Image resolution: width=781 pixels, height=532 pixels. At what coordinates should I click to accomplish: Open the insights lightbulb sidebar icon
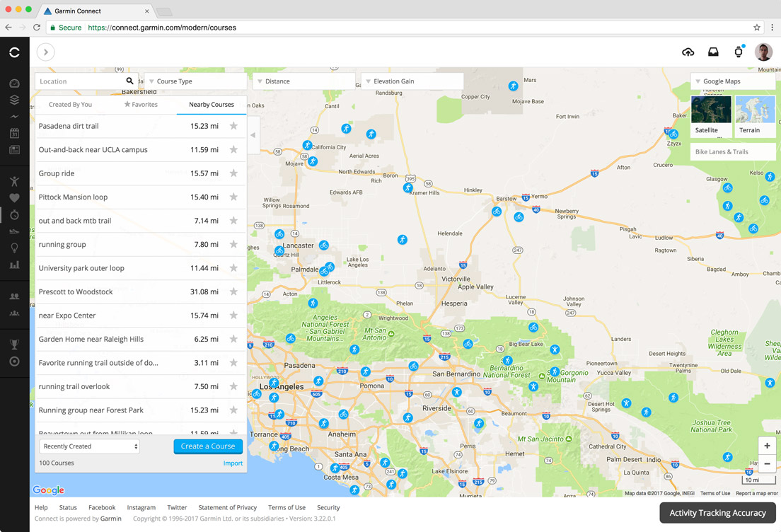point(14,248)
